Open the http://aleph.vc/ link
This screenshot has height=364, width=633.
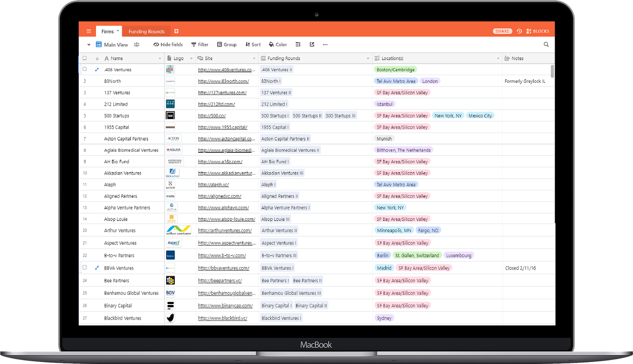[214, 185]
